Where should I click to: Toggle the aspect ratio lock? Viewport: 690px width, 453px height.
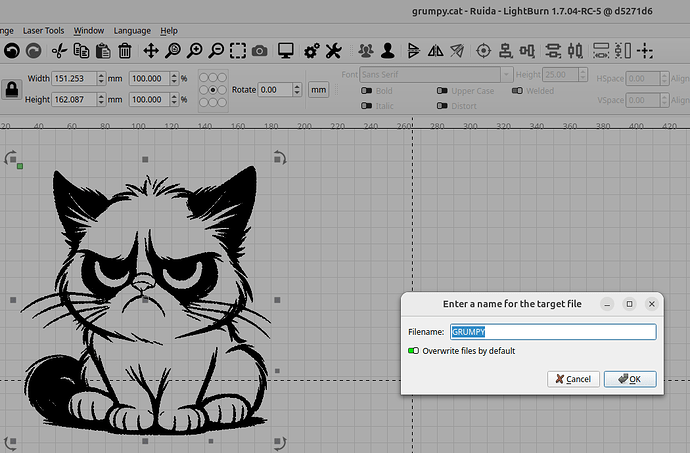tap(12, 89)
